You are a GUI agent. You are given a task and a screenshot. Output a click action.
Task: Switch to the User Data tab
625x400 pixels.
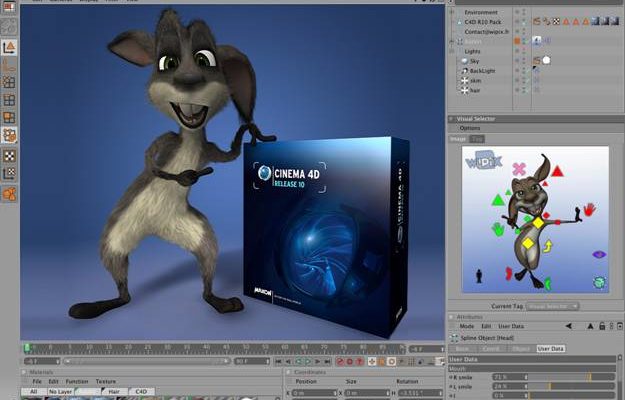(x=550, y=348)
